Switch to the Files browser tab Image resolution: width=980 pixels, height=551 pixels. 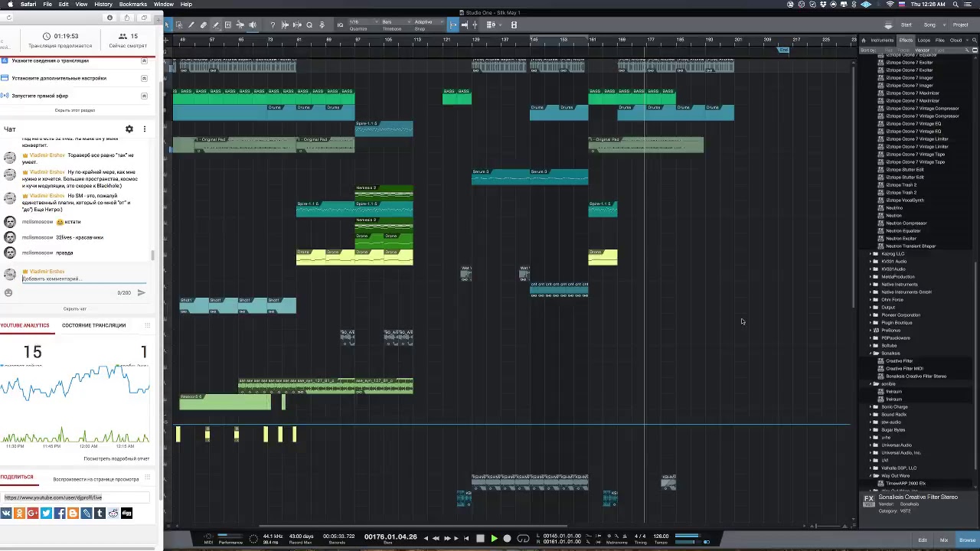pyautogui.click(x=939, y=40)
